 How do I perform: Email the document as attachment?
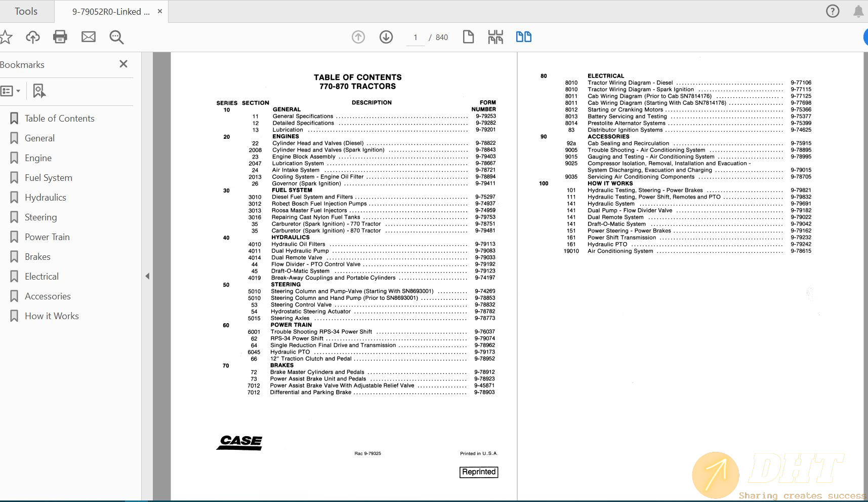coord(89,36)
